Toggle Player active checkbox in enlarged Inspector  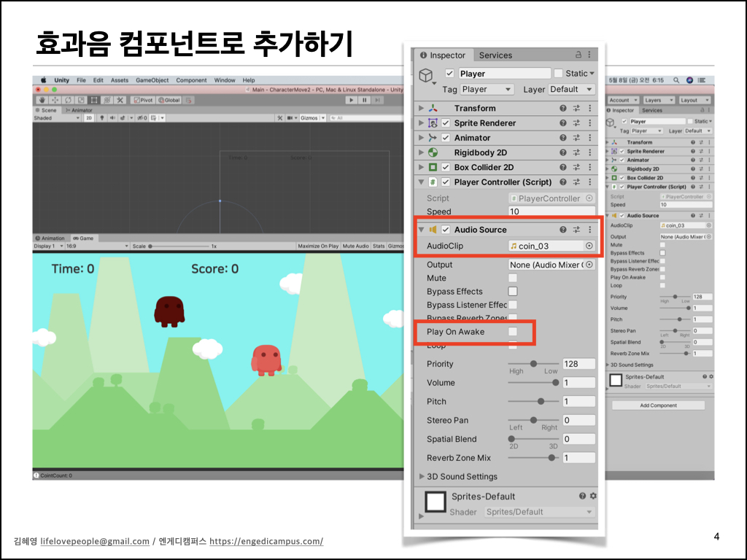click(x=449, y=74)
